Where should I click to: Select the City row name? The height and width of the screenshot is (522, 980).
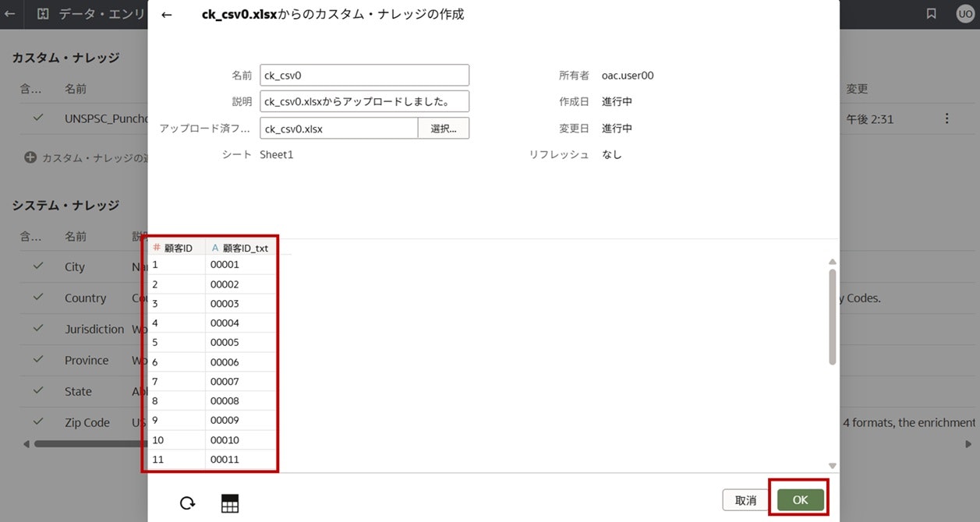pyautogui.click(x=75, y=266)
